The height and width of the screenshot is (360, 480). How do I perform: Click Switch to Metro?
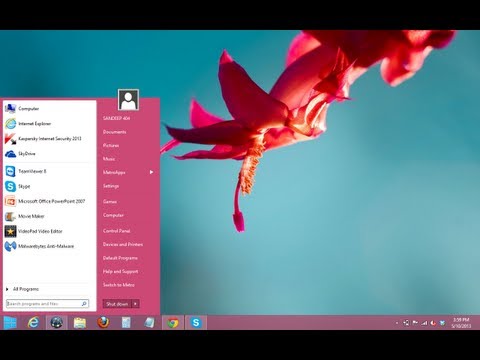tap(119, 285)
